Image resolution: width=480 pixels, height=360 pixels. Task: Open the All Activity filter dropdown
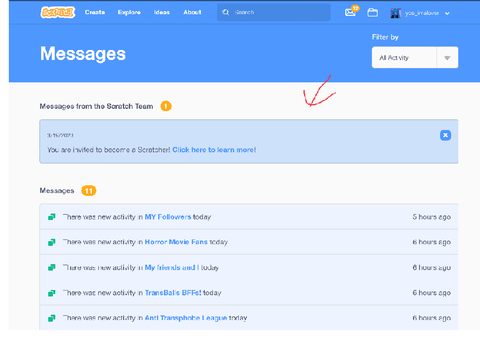415,57
